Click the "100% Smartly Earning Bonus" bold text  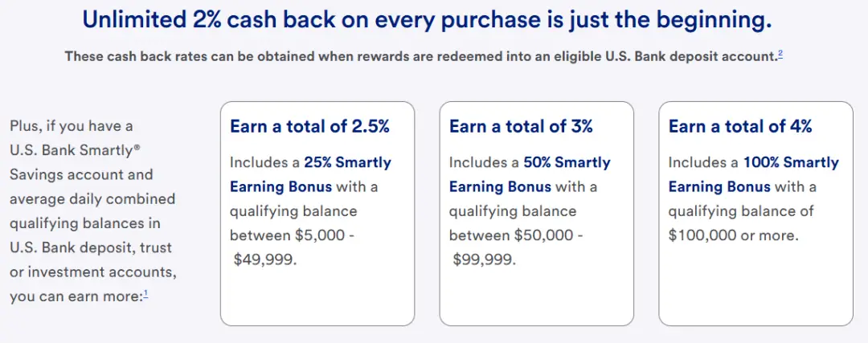790,162
